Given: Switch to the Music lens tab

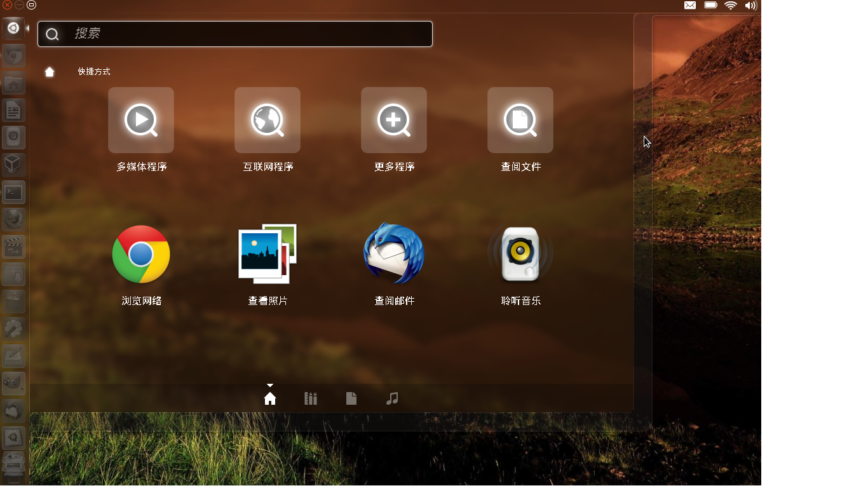Looking at the screenshot, I should point(392,398).
